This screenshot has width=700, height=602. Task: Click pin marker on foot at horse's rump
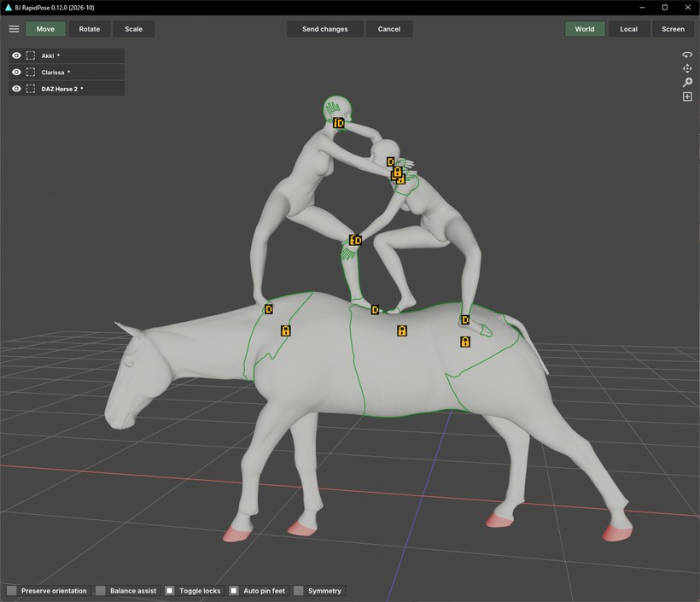pyautogui.click(x=465, y=319)
